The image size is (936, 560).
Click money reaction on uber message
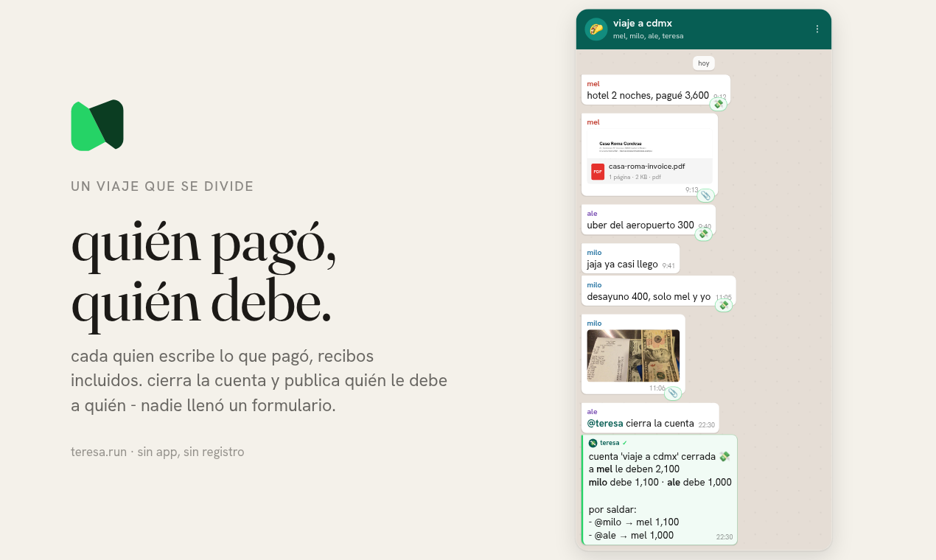pyautogui.click(x=704, y=234)
